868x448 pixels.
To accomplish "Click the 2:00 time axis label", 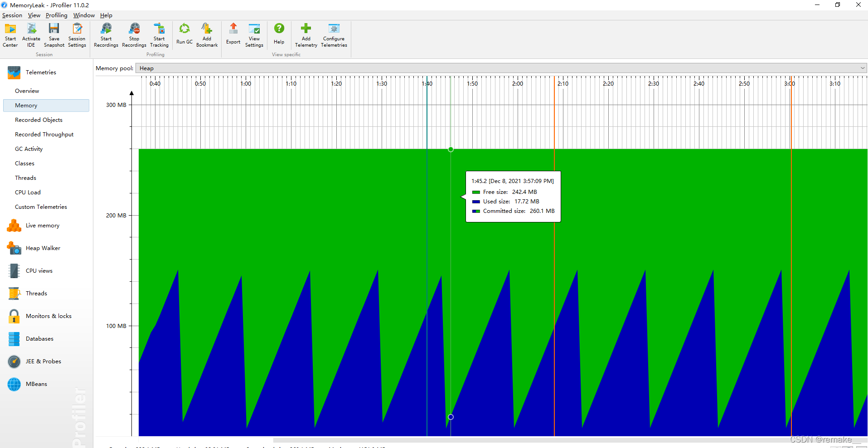I will [518, 84].
